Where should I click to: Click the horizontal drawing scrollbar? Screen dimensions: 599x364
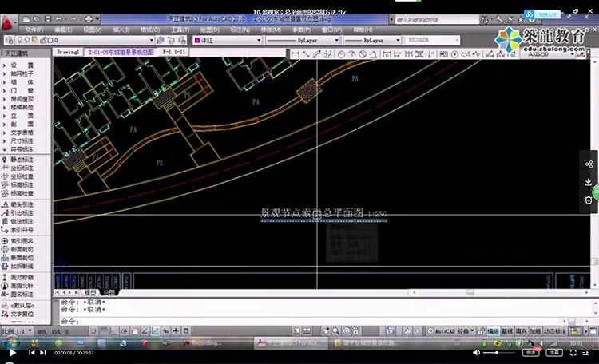pyautogui.click(x=499, y=292)
